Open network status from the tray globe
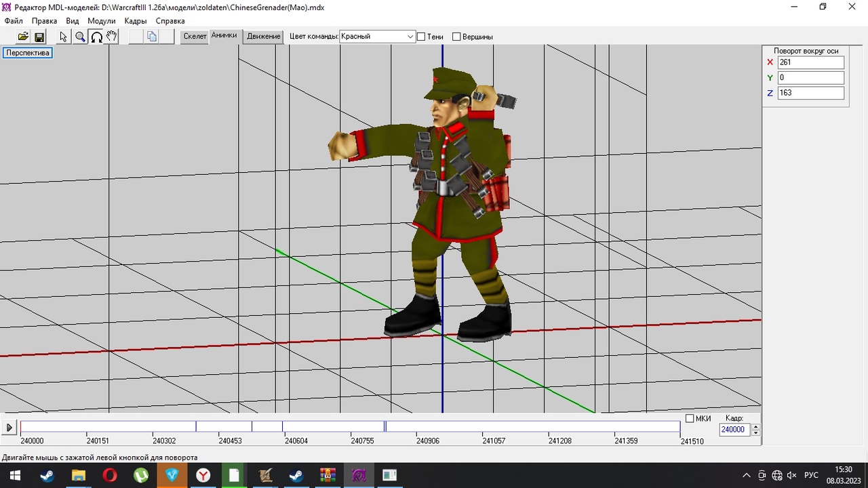This screenshot has width=868, height=488. [777, 476]
